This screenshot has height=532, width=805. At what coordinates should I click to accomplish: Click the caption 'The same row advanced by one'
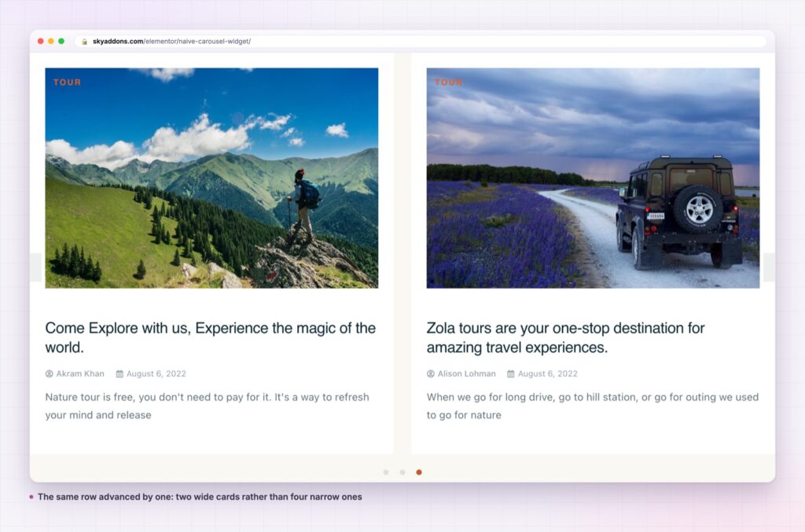200,497
